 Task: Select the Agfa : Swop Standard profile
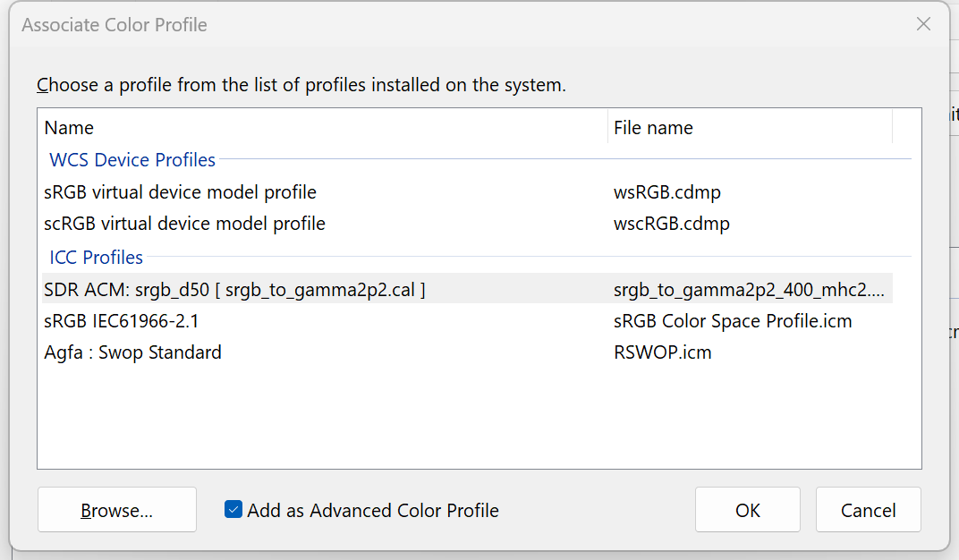(x=132, y=352)
